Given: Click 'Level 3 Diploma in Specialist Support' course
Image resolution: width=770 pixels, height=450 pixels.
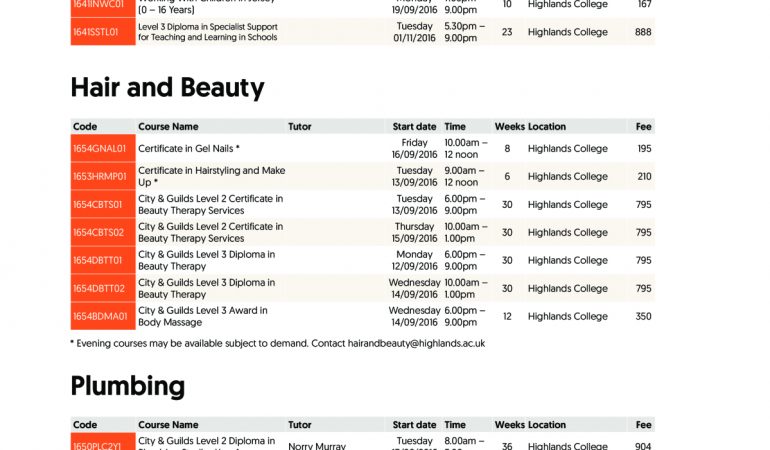Looking at the screenshot, I should tap(208, 32).
